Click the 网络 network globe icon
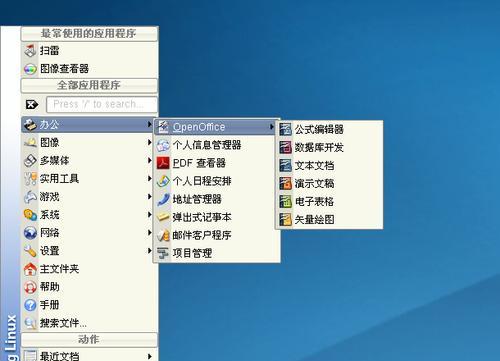The height and width of the screenshot is (361, 500). tap(30, 233)
